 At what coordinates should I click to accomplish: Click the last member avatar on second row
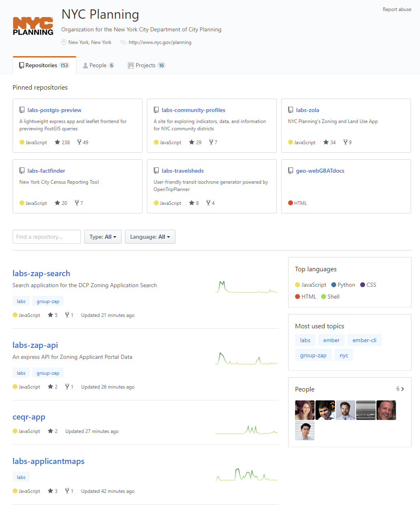(x=305, y=431)
